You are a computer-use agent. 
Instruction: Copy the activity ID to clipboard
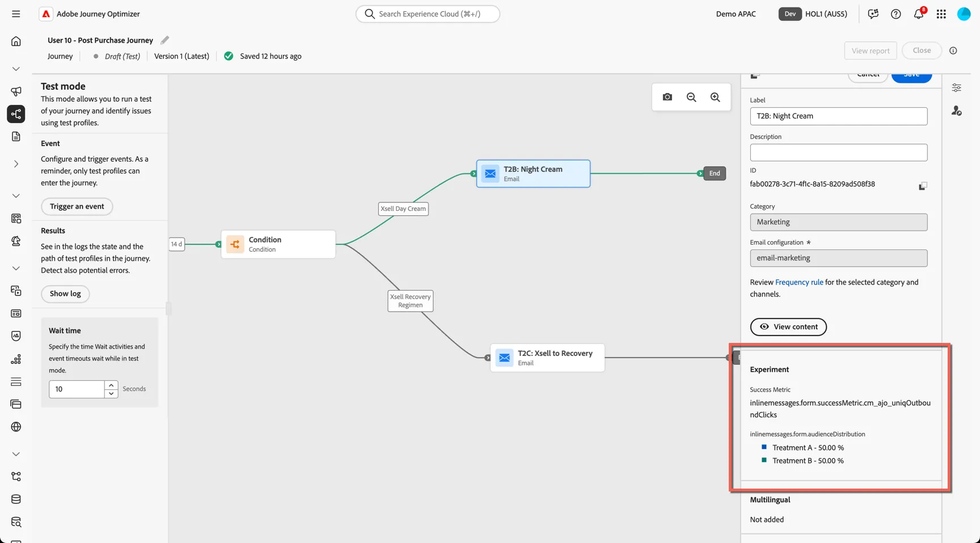pyautogui.click(x=923, y=186)
